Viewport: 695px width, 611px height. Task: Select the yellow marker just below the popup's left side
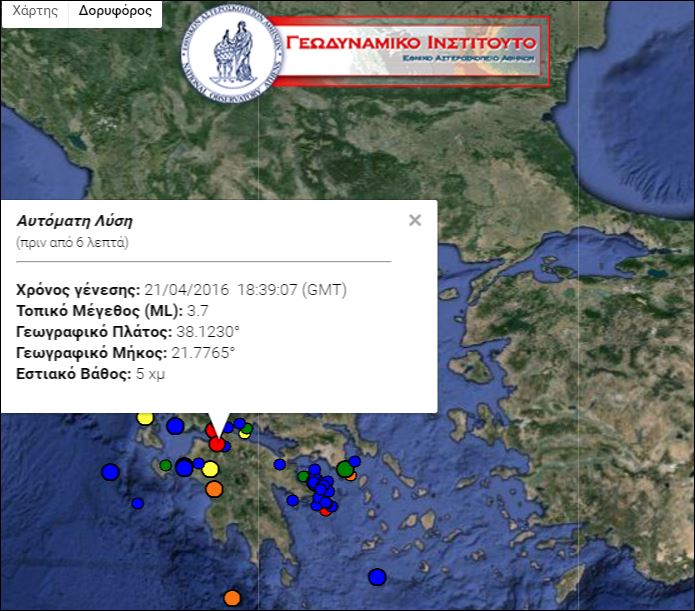tap(145, 417)
